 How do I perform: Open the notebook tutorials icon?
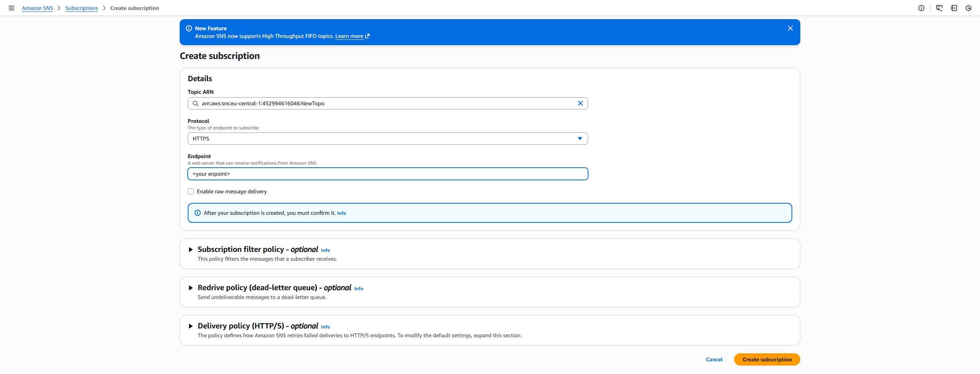(954, 8)
